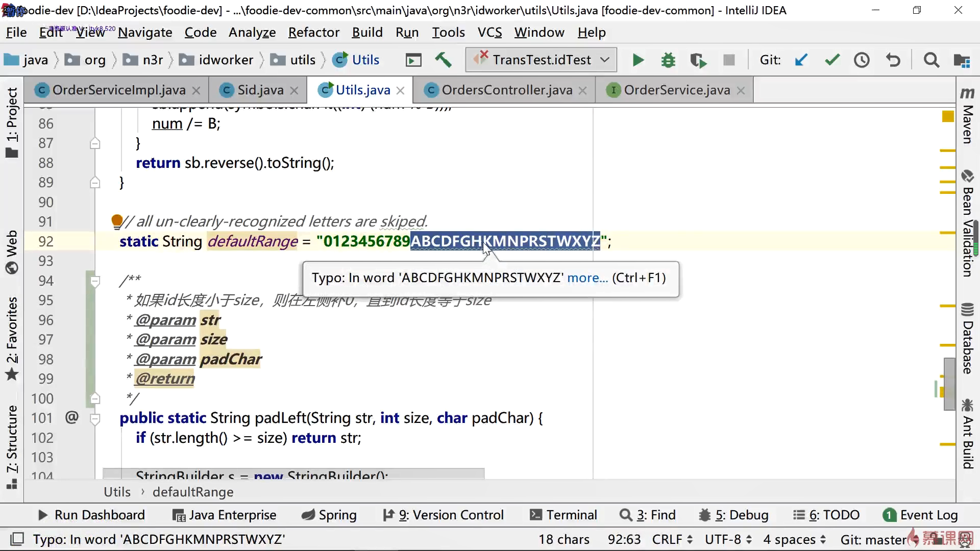
Task: Click Git update project arrow
Action: 801,60
